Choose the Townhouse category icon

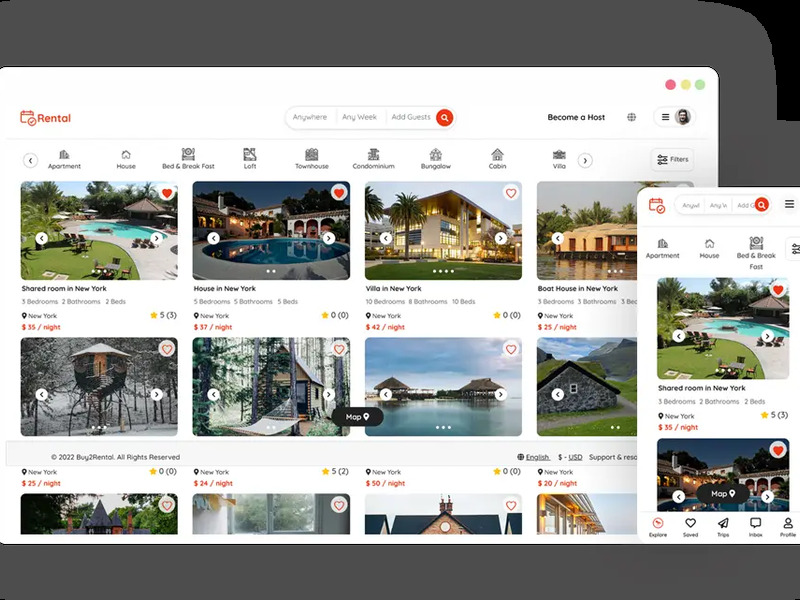coord(311,155)
